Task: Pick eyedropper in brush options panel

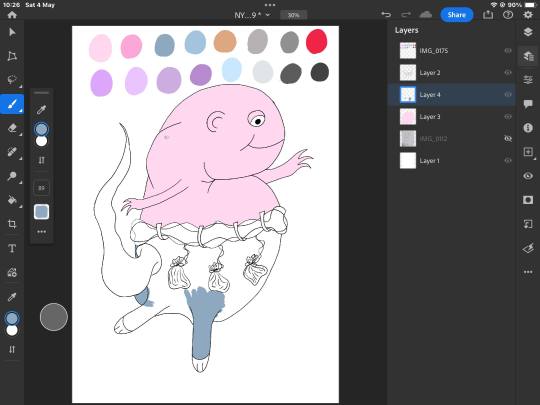Action: 41,110
